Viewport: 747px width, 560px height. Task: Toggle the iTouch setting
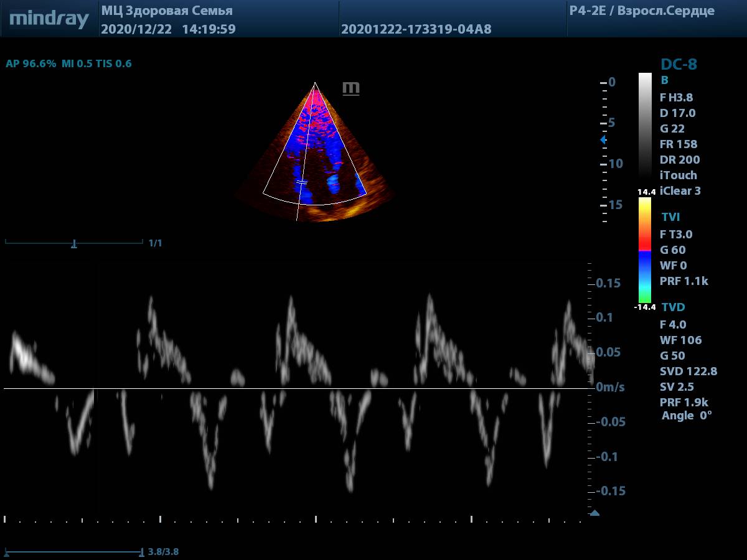pyautogui.click(x=678, y=175)
